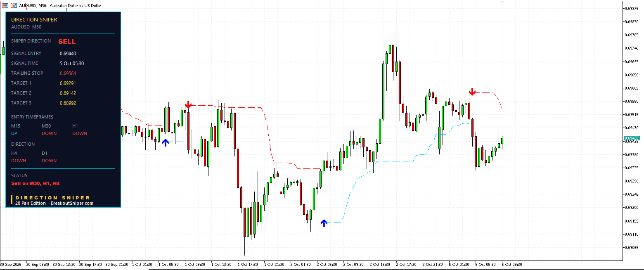
Task: Click the TARGET 3 label
Action: point(21,103)
